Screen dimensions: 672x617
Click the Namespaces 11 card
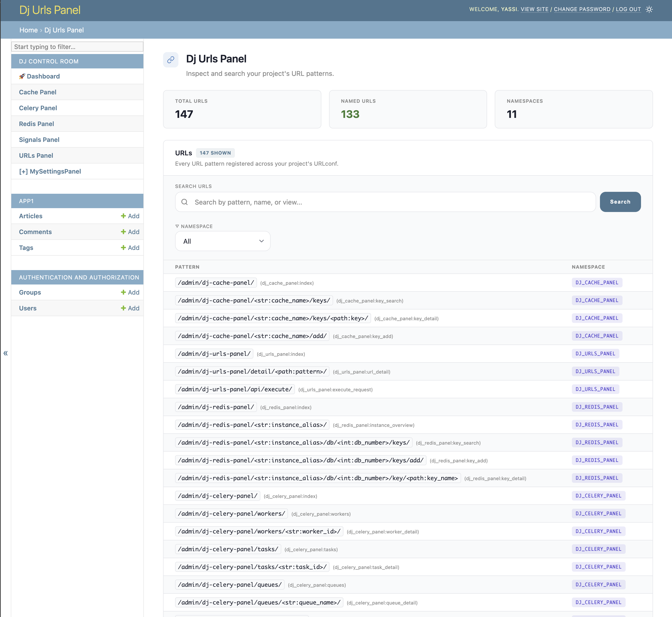point(574,109)
